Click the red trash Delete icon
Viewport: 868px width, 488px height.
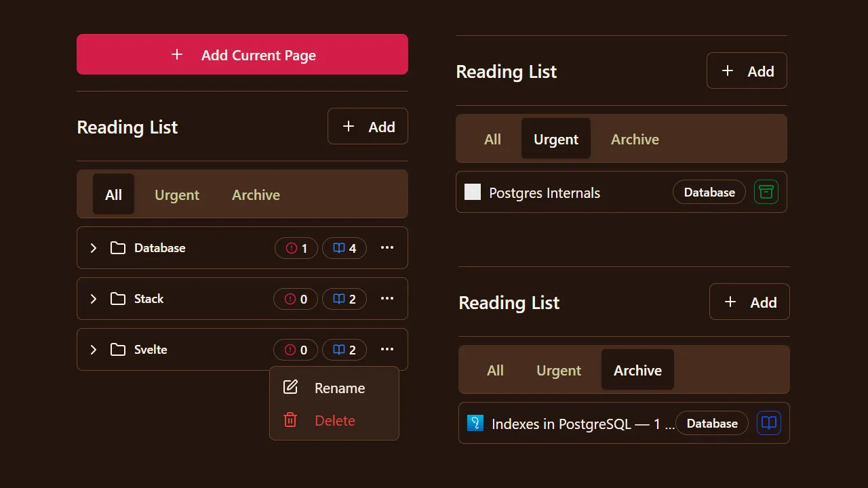coord(290,420)
